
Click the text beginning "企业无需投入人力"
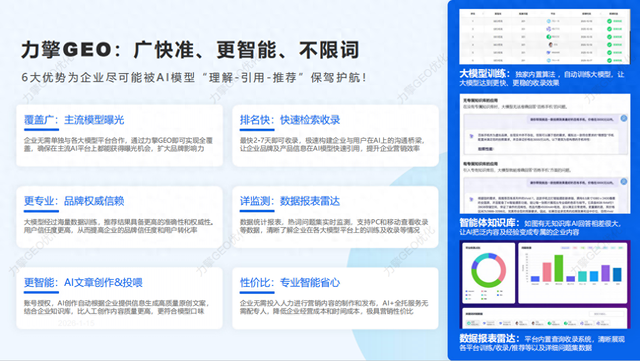coord(334,307)
